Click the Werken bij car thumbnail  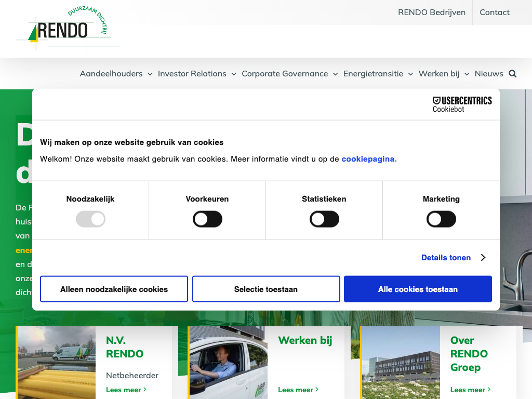click(228, 362)
